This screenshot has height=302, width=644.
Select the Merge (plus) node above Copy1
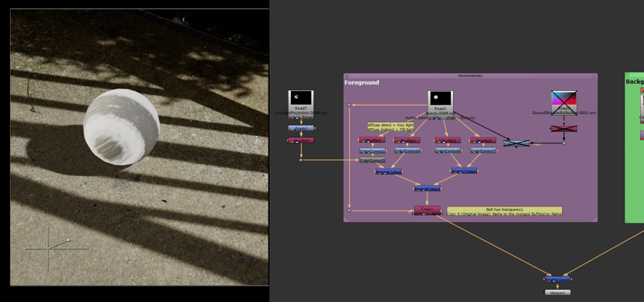tap(428, 188)
